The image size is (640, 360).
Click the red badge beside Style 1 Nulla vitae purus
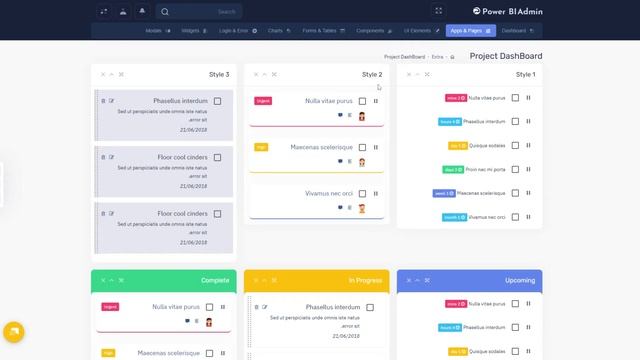456,98
